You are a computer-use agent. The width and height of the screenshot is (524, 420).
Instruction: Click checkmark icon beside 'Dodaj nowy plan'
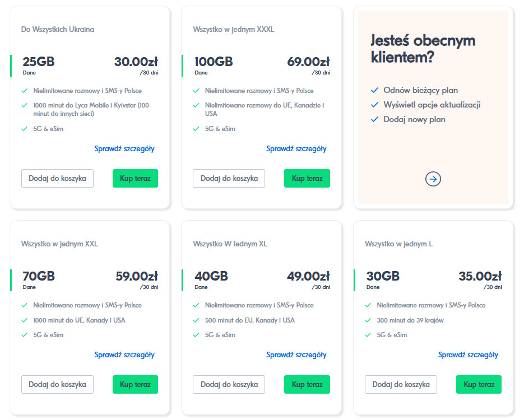374,119
